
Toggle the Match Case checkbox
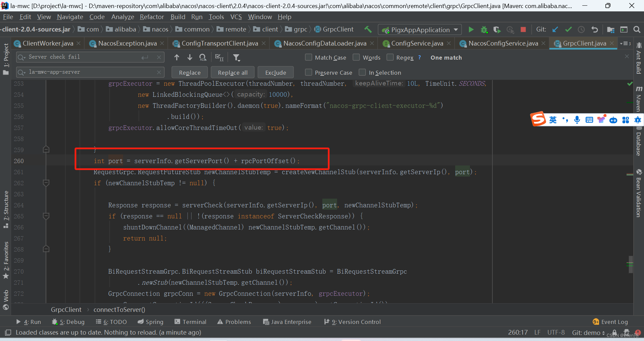309,57
